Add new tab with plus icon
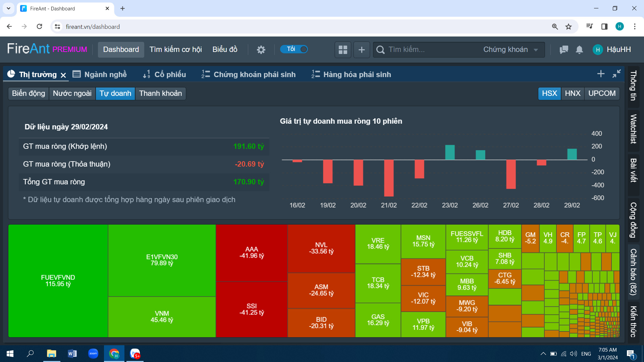Screen dimensions: 644x362 (601, 74)
